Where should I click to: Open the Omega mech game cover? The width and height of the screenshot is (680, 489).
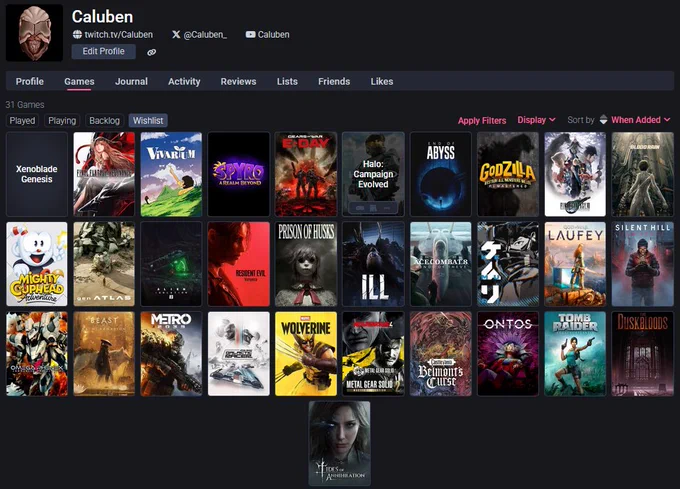pyautogui.click(x=37, y=354)
